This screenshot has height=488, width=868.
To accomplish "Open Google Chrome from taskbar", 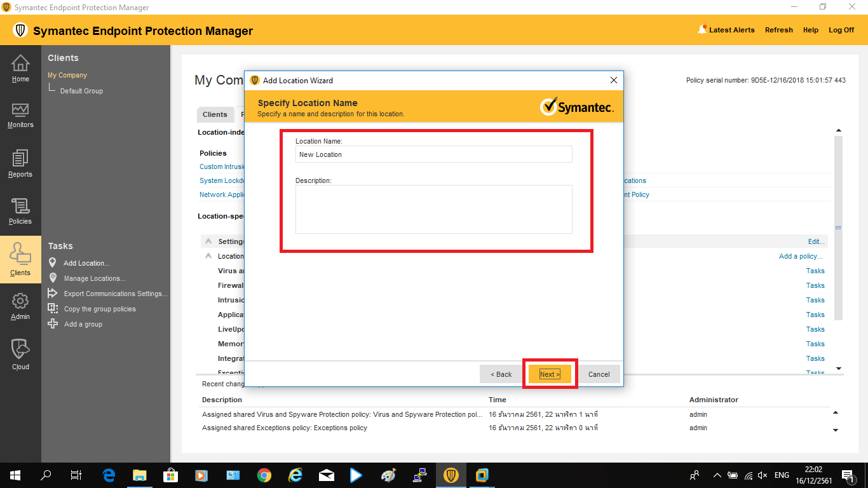I will tap(264, 475).
